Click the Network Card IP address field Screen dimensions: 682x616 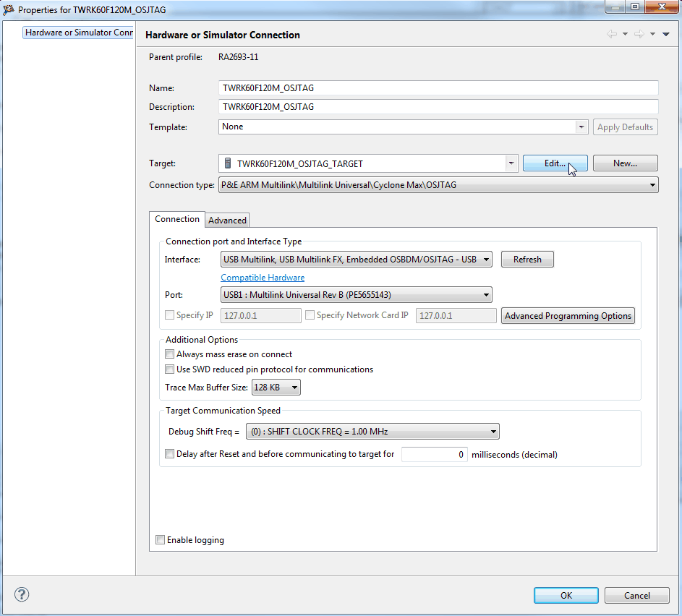[456, 316]
